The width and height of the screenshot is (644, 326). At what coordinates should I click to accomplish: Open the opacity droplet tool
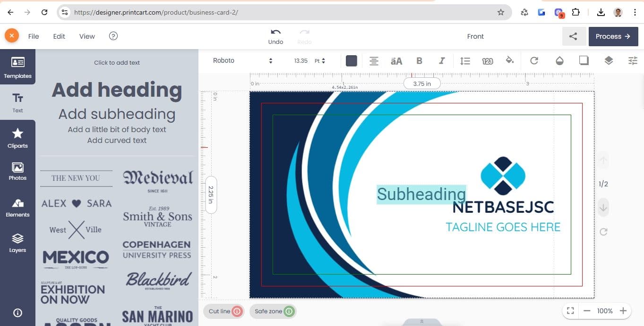coord(559,60)
